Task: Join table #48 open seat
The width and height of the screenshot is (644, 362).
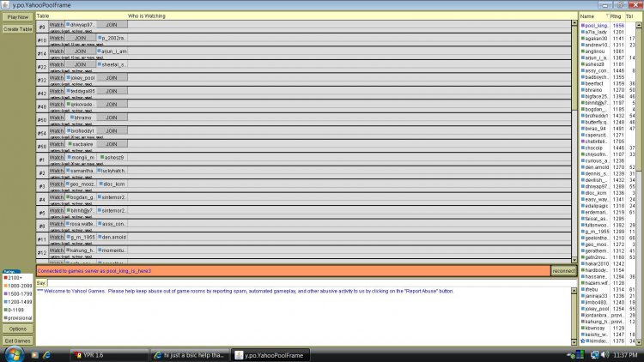Action: coord(112,105)
